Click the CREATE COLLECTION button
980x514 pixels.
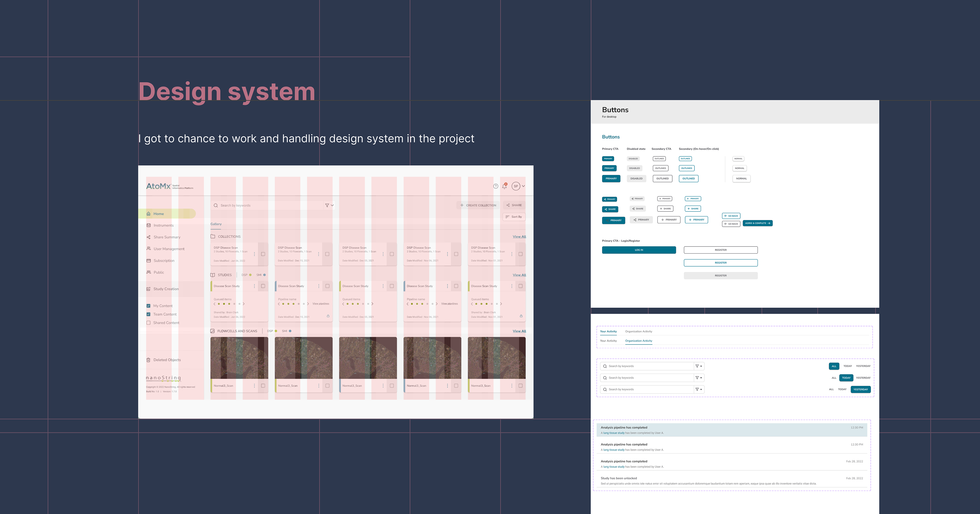pyautogui.click(x=478, y=205)
